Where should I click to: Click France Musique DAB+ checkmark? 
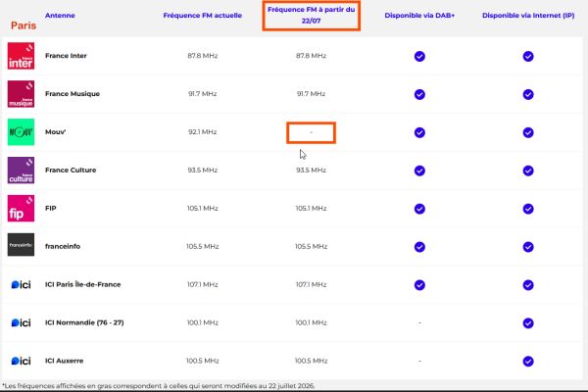419,94
